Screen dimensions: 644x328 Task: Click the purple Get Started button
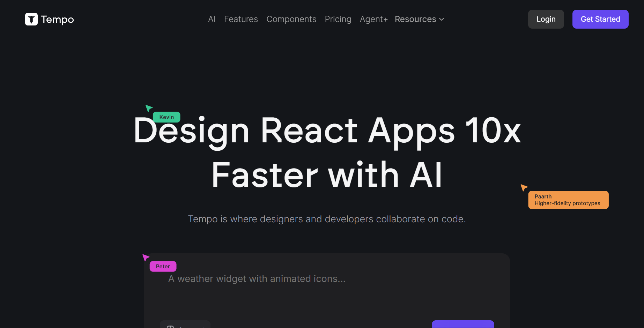600,19
